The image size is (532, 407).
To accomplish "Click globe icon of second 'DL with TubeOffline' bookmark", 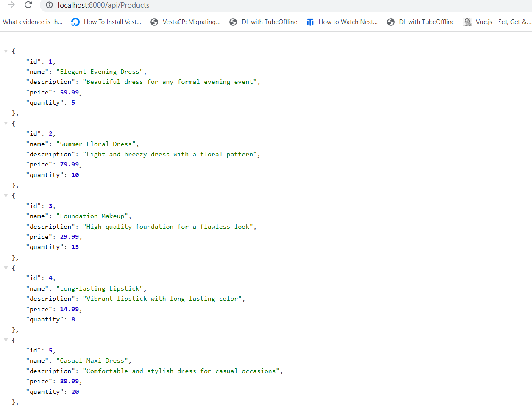I will coord(391,22).
